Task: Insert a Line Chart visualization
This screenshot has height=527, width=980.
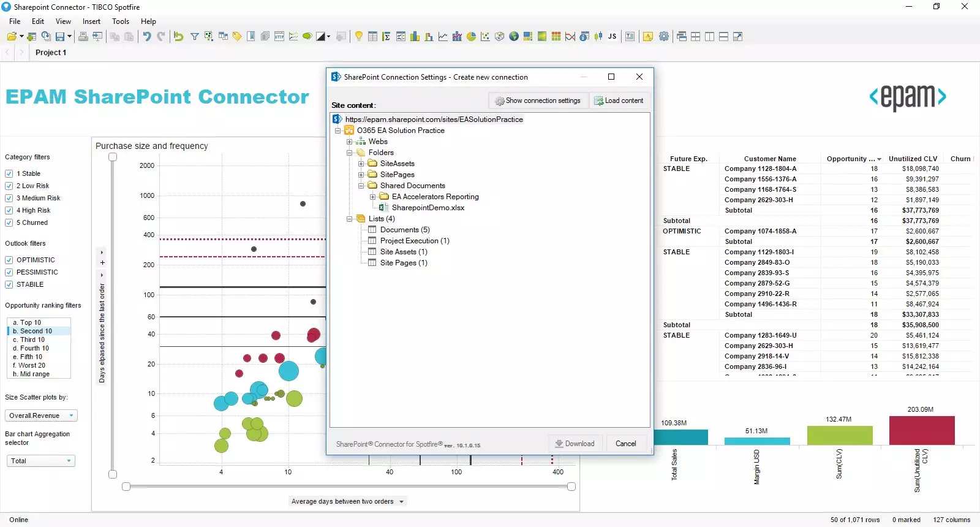Action: pos(443,37)
